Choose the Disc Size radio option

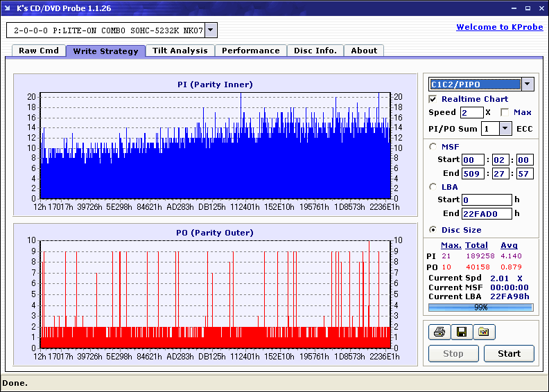tap(433, 230)
